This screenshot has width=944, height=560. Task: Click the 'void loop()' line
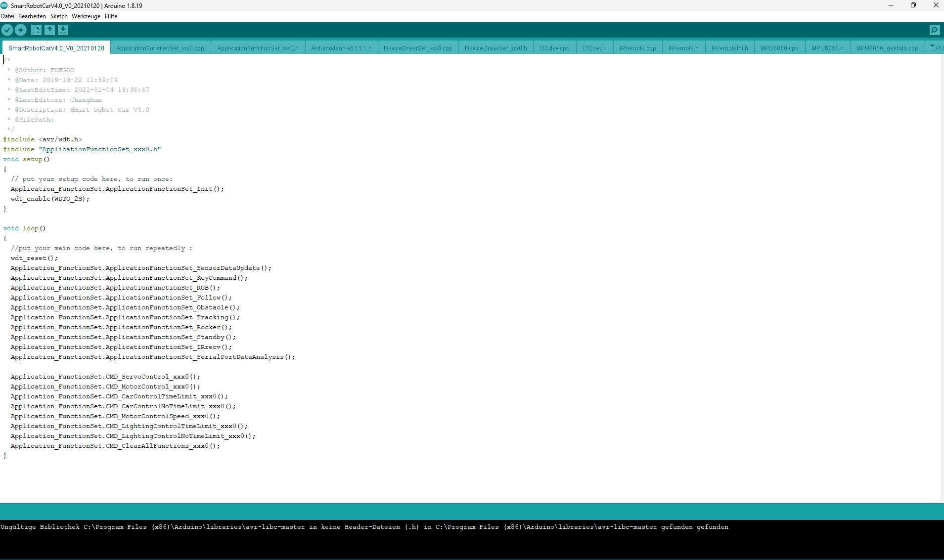coord(24,228)
